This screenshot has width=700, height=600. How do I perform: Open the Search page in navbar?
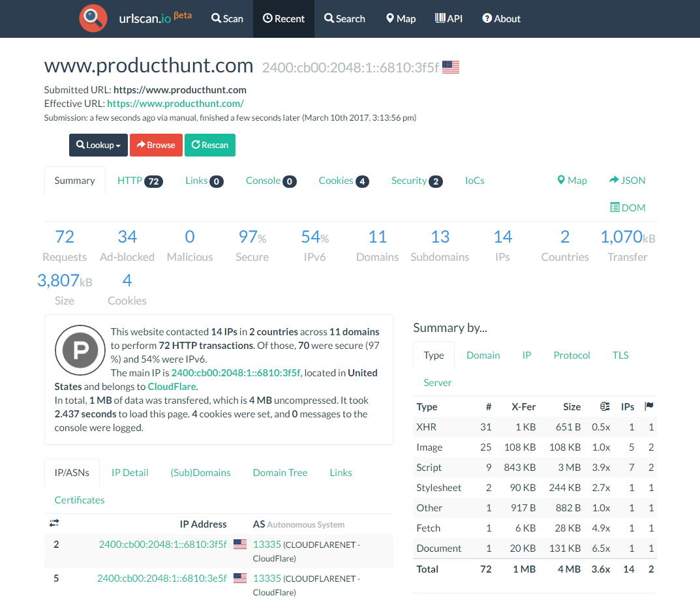pos(344,19)
